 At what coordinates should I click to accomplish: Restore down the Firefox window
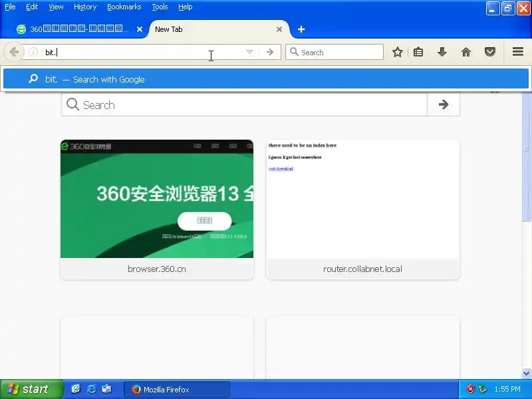508,9
